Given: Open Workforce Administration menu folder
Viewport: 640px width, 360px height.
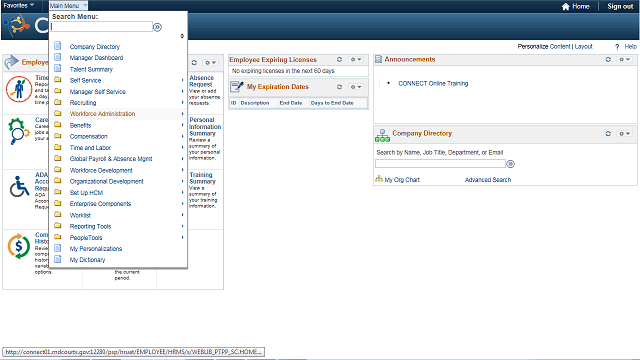Looking at the screenshot, I should tap(102, 114).
